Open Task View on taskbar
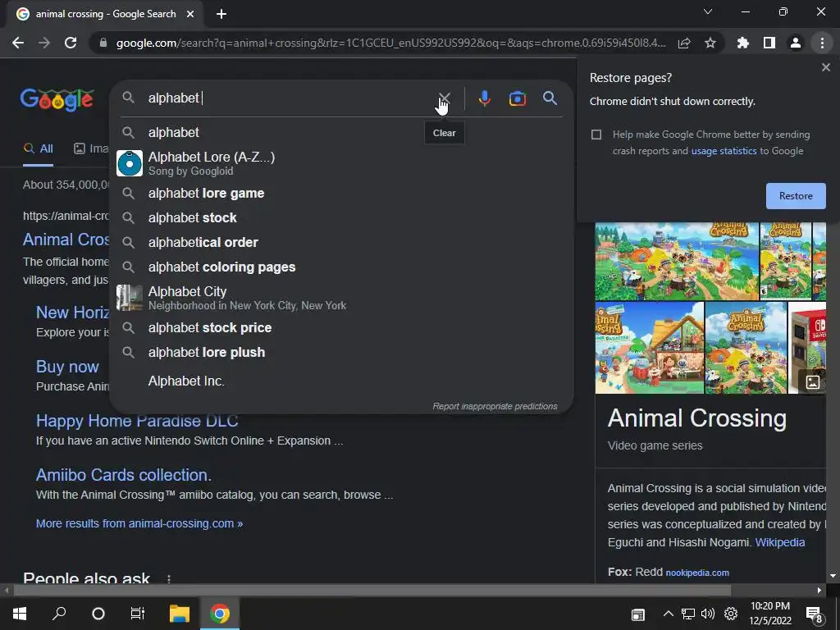This screenshot has height=630, width=840. click(138, 614)
